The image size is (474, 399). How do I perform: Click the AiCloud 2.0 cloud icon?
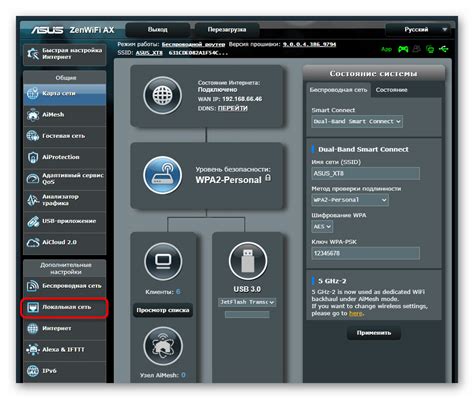[x=33, y=242]
